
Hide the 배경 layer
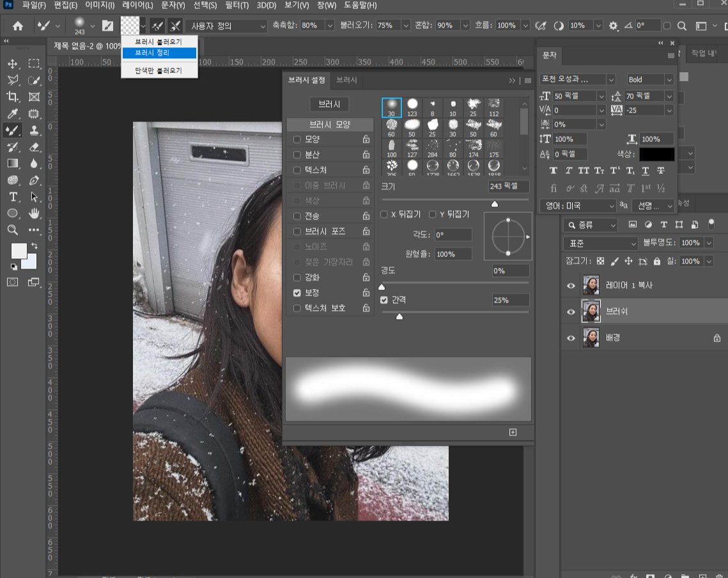click(x=571, y=338)
